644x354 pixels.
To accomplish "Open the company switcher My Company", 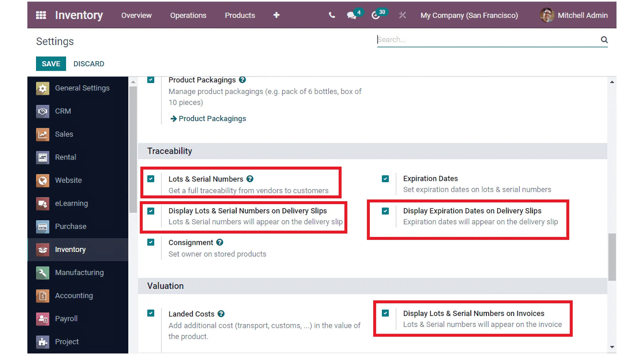I will [x=469, y=15].
